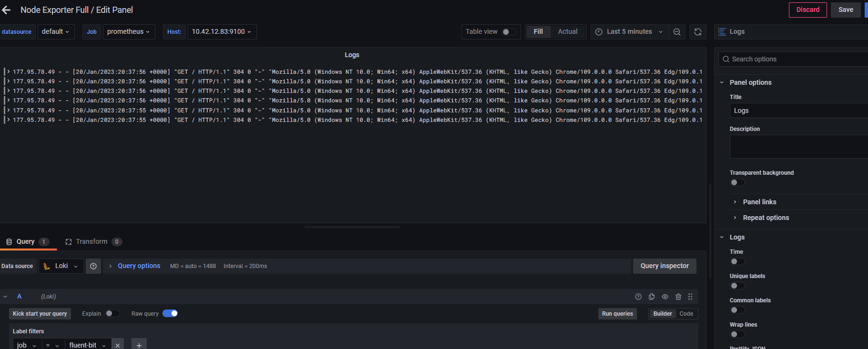Screen dimensions: 868x349
Task: Enable Unique labels
Action: 737,286
